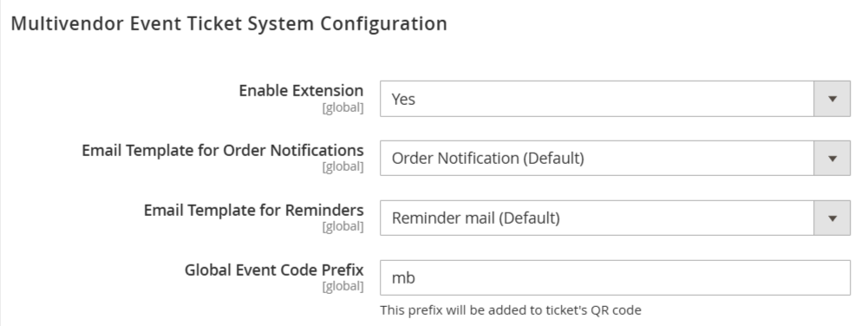Click the [global] tag under Reminders label
868x326 pixels.
point(343,226)
